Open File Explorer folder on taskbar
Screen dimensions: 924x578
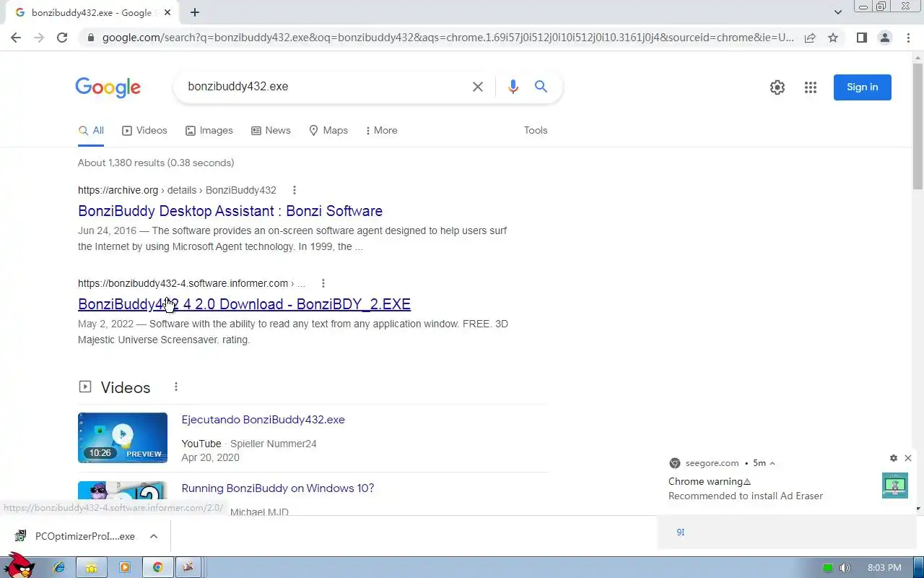[x=92, y=567]
